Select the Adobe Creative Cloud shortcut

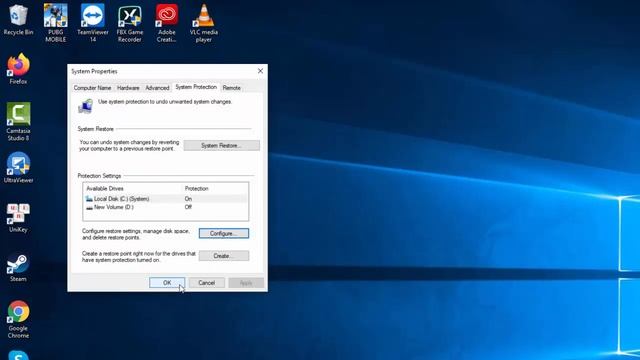(x=167, y=23)
